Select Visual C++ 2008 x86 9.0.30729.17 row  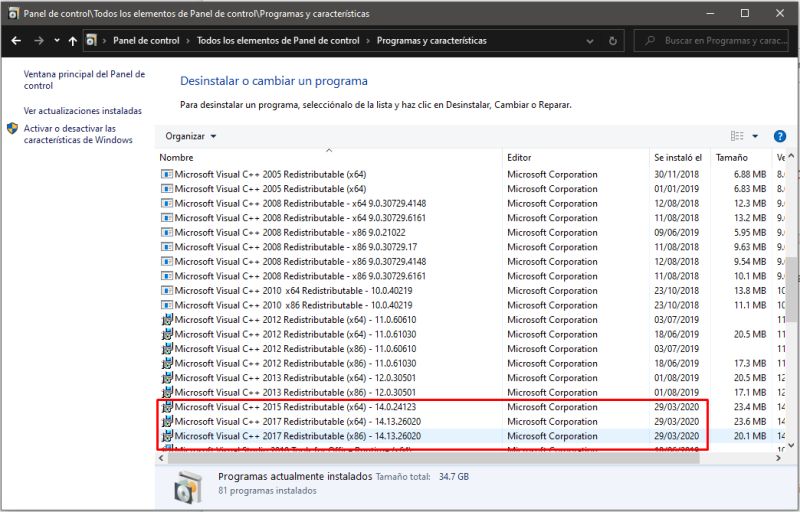[x=471, y=247]
